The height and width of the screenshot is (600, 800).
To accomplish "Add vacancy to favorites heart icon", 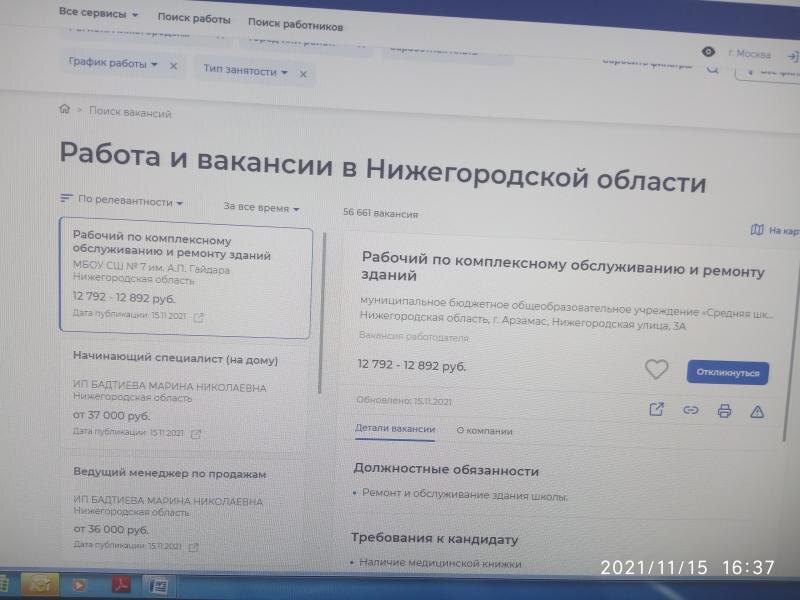I will 656,369.
